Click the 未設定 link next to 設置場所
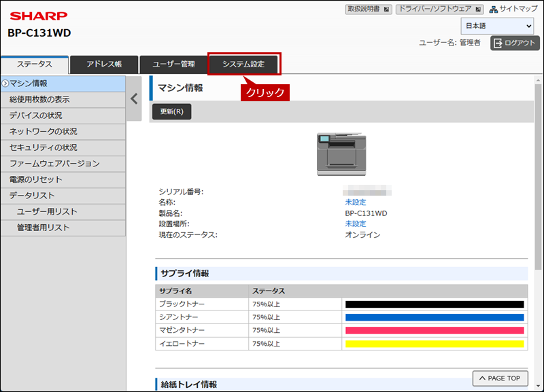 [355, 224]
